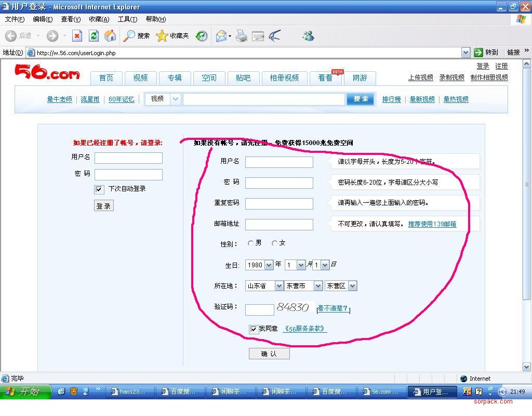
Task: Click the 验证码 captcha input field
Action: [x=259, y=309]
